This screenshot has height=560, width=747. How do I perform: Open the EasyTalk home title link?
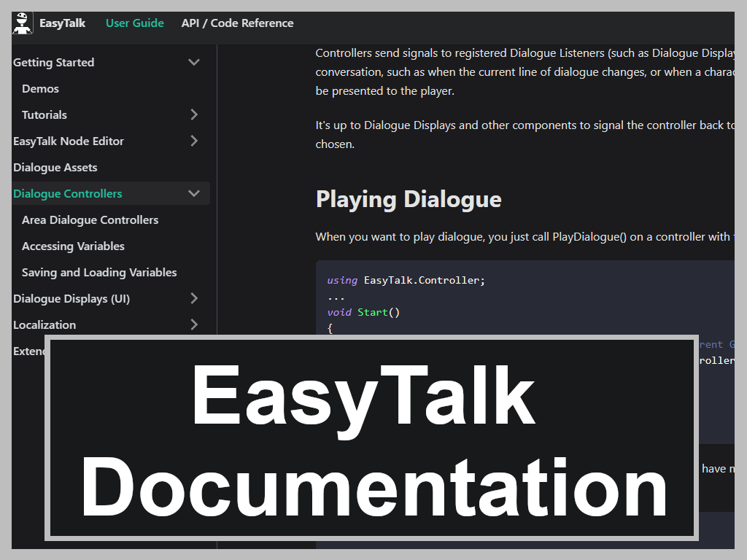(x=62, y=23)
